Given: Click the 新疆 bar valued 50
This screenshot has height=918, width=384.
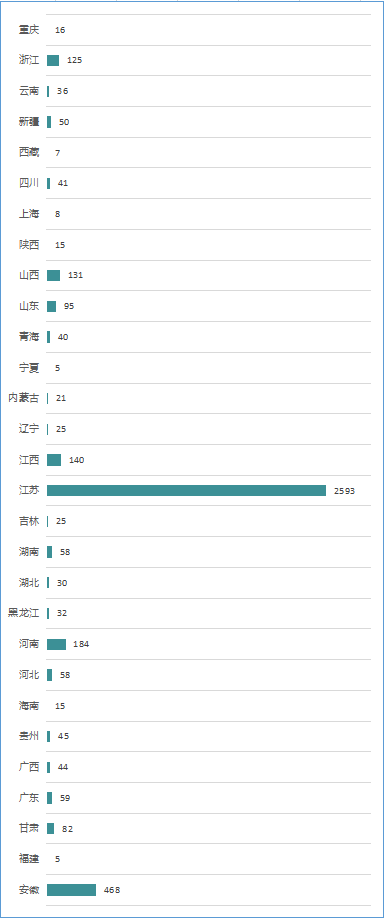Looking at the screenshot, I should [49, 122].
